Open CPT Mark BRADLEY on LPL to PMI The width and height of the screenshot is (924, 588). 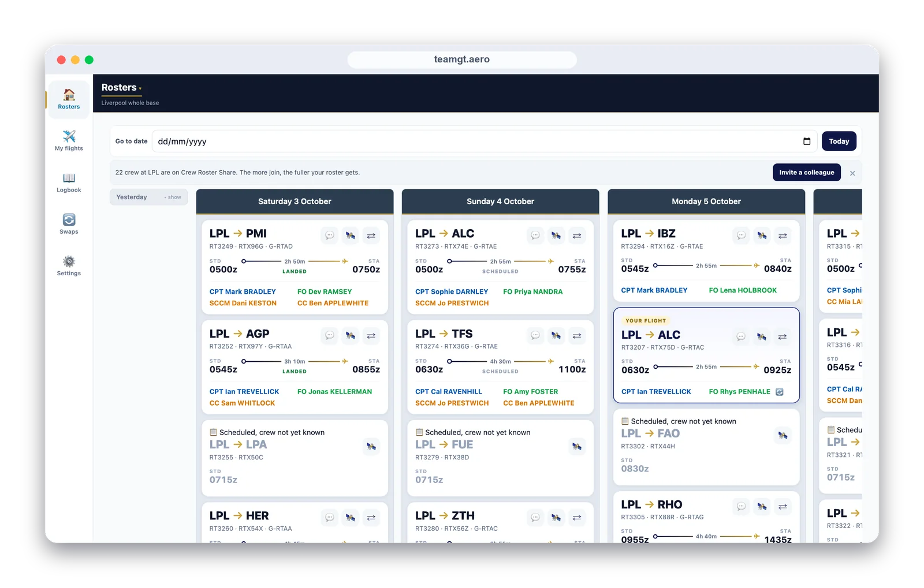pos(243,292)
